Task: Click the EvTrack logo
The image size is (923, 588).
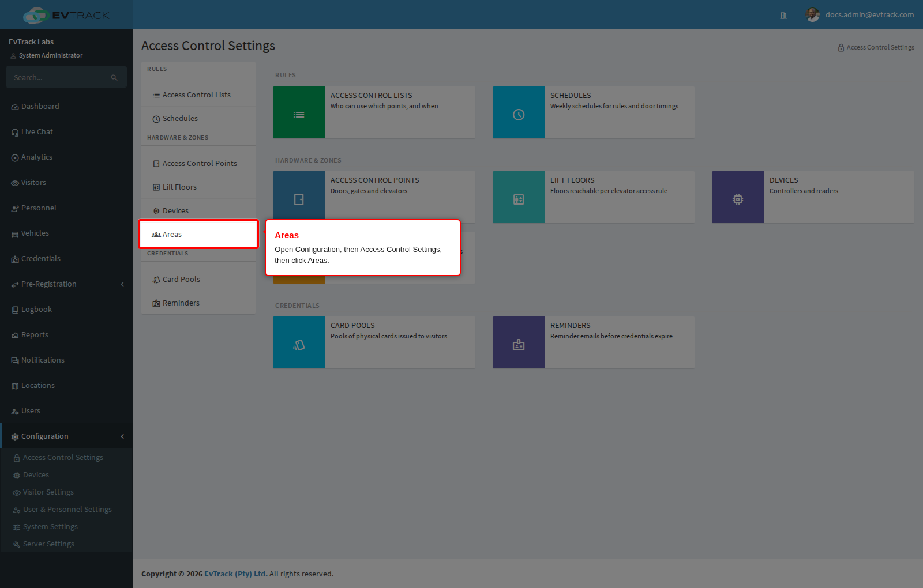Action: point(66,15)
